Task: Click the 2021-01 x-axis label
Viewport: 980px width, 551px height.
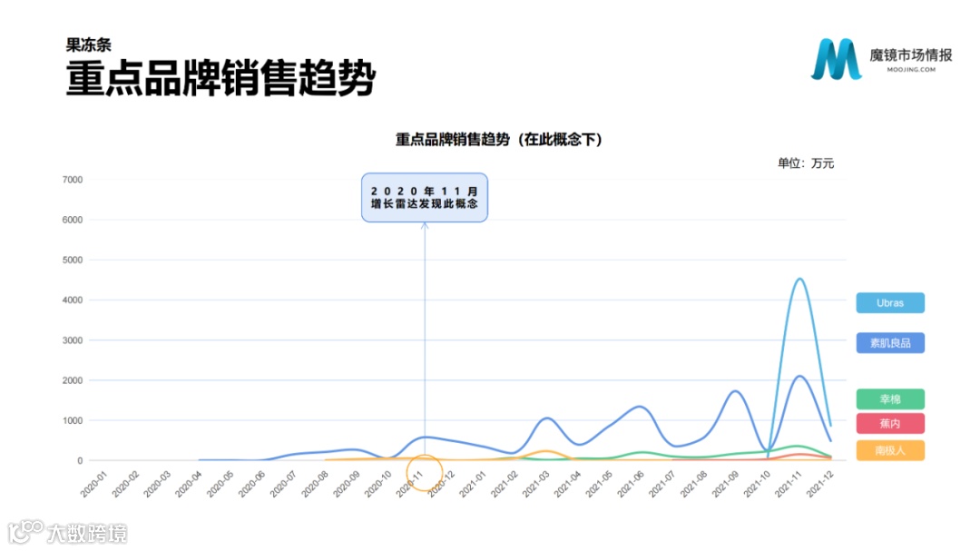Action: pyautogui.click(x=473, y=484)
